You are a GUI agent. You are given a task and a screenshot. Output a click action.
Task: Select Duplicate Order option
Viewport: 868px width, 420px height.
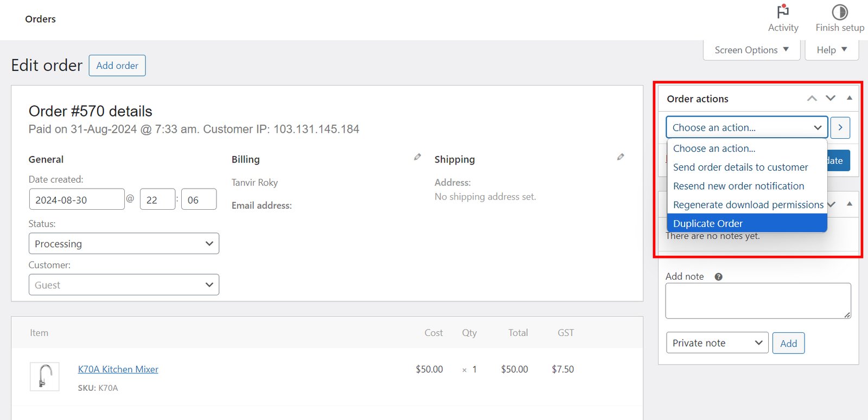pyautogui.click(x=747, y=223)
